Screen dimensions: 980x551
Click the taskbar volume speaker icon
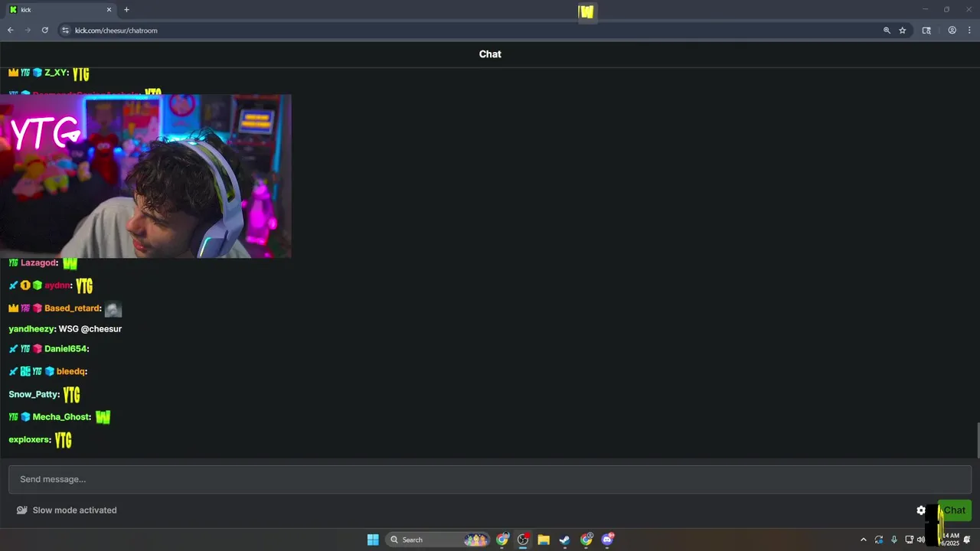921,540
